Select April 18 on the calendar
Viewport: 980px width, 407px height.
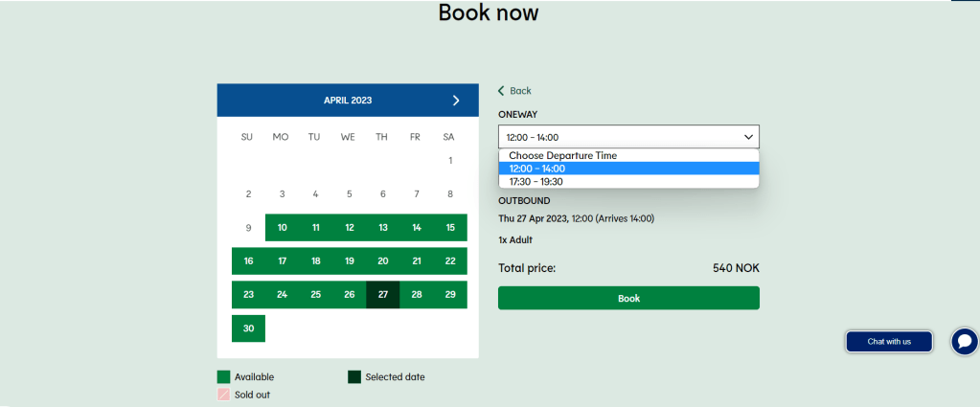click(315, 261)
